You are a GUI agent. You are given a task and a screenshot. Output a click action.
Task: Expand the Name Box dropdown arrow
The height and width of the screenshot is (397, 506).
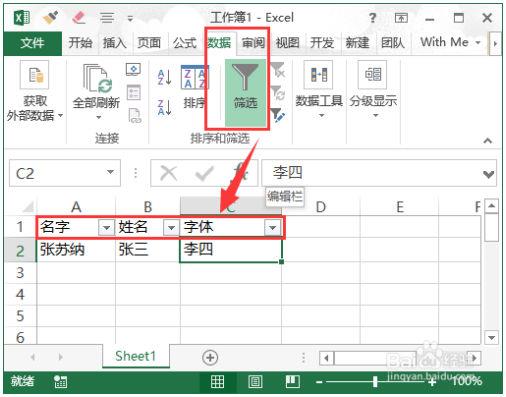(110, 172)
